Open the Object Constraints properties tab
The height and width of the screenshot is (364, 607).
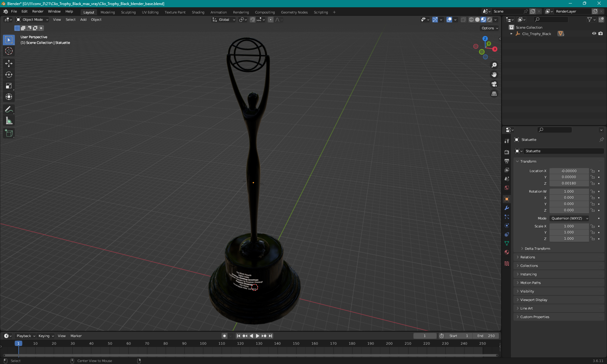[507, 234]
